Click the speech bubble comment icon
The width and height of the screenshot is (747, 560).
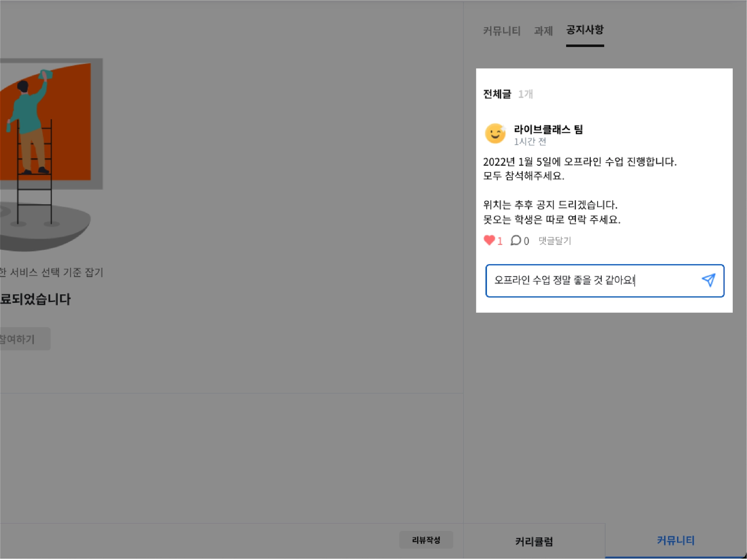(x=515, y=240)
